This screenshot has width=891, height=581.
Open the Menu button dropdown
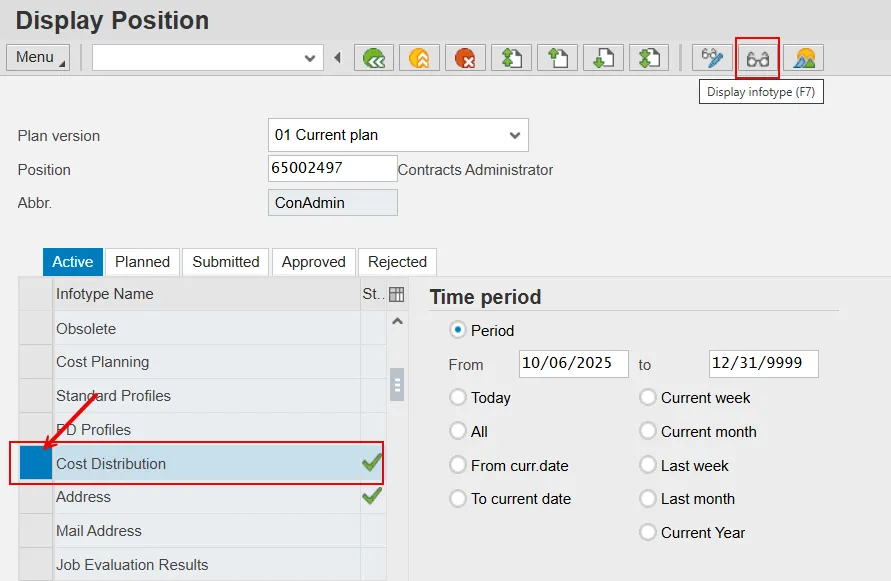tap(38, 58)
